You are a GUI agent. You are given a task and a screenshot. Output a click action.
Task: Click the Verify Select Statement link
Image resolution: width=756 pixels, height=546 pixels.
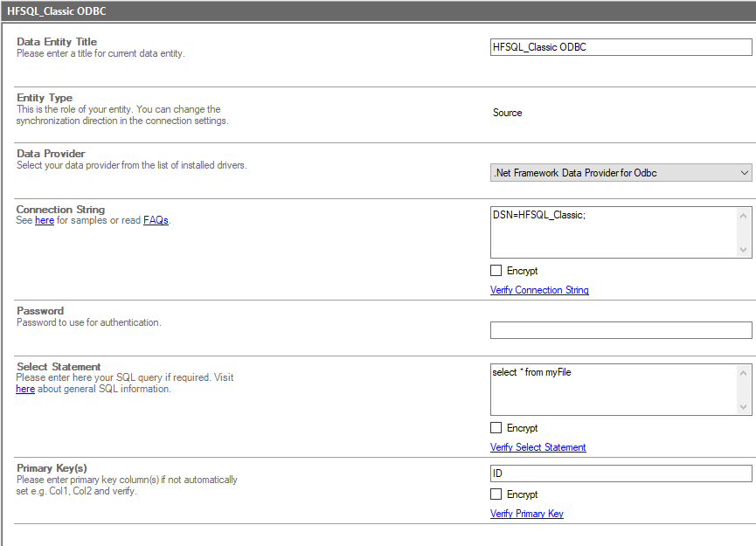[x=538, y=447]
